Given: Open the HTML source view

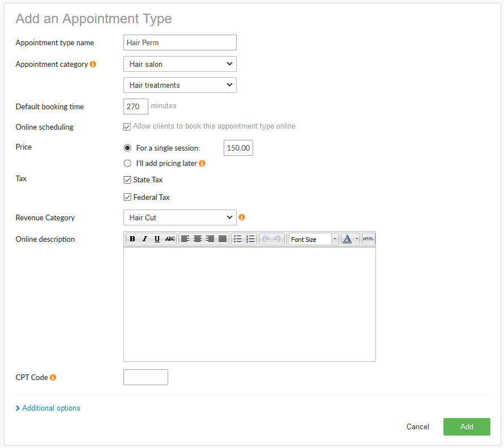Looking at the screenshot, I should click(x=368, y=238).
